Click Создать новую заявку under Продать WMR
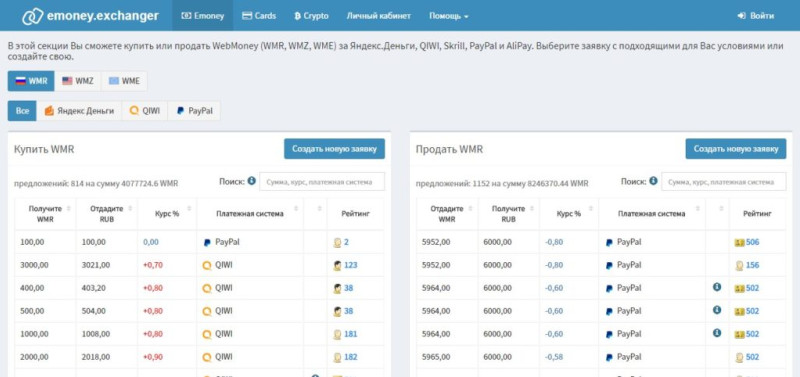Image resolution: width=800 pixels, height=377 pixels. coord(736,149)
